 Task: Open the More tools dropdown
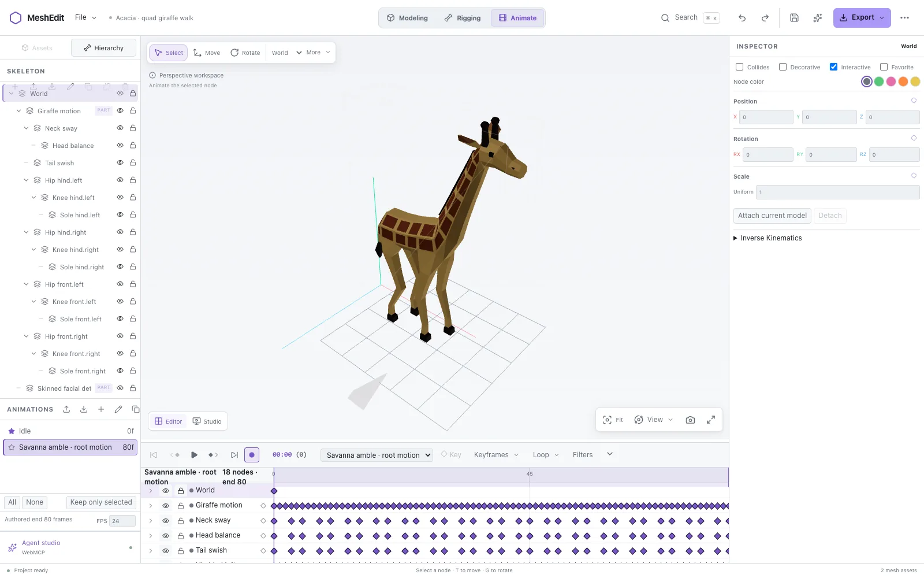click(x=318, y=53)
